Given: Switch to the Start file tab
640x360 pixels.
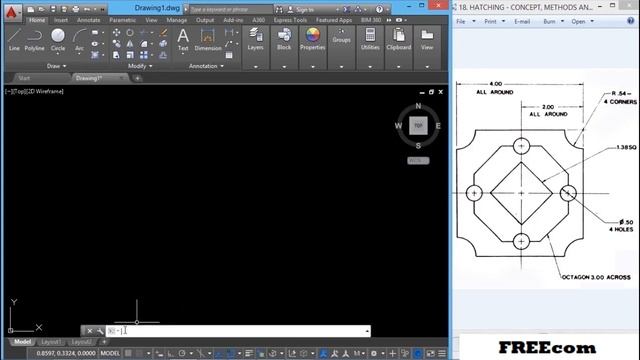Looking at the screenshot, I should 24,78.
